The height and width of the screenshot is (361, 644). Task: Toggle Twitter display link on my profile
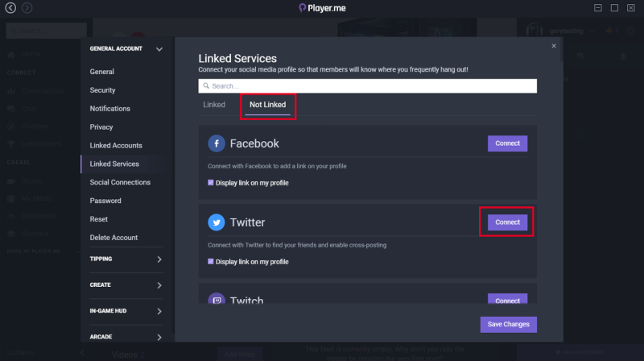click(x=211, y=262)
